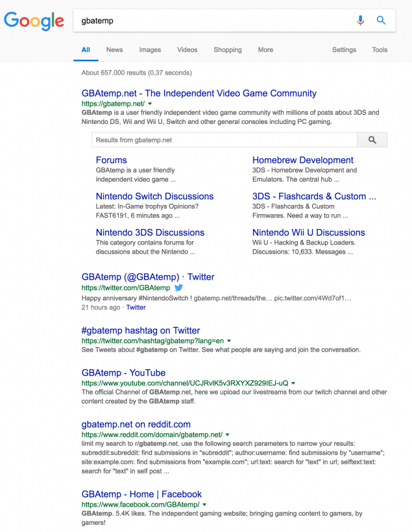Expand options arrow beside gbatemp.net URL
The image size is (412, 532).
150,104
